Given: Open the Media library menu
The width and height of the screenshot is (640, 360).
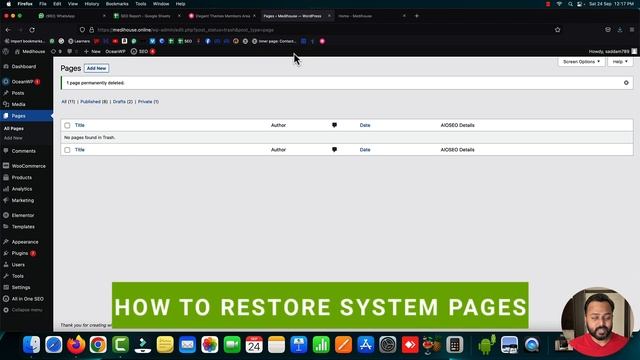Looking at the screenshot, I should [x=18, y=104].
